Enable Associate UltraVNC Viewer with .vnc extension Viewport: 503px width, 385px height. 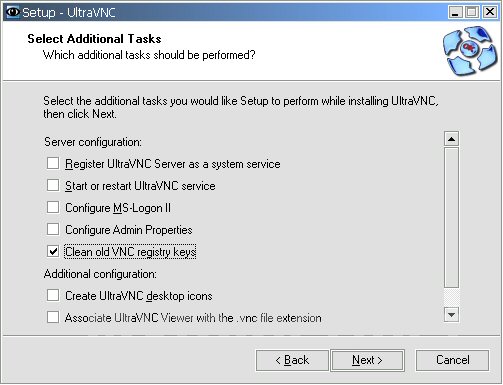click(x=53, y=317)
